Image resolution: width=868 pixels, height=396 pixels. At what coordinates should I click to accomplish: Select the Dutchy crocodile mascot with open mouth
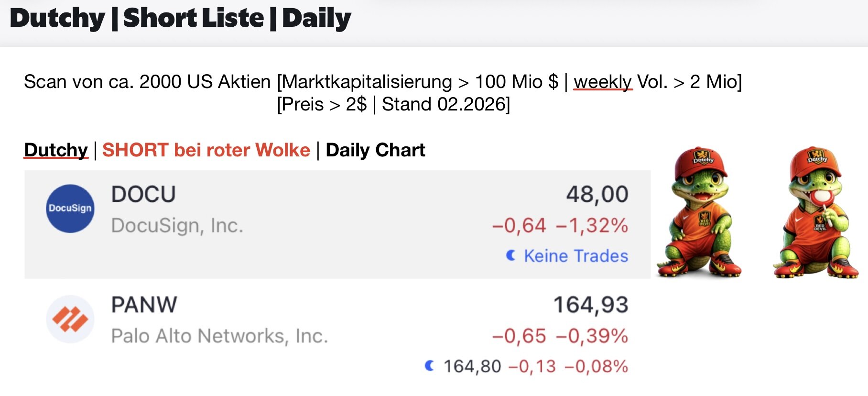coord(700,212)
